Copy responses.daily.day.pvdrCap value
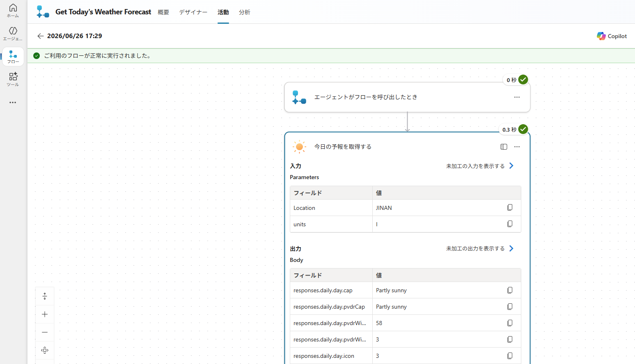Image resolution: width=635 pixels, height=364 pixels. point(510,307)
